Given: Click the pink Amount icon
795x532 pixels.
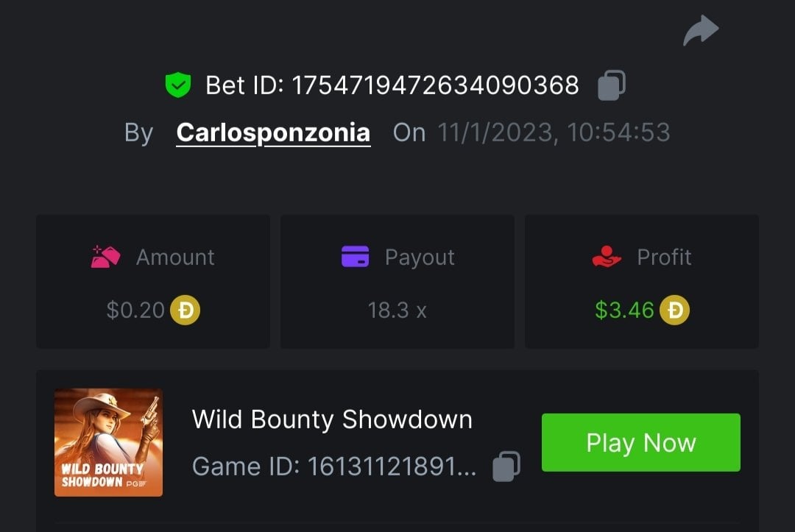Looking at the screenshot, I should (x=105, y=257).
